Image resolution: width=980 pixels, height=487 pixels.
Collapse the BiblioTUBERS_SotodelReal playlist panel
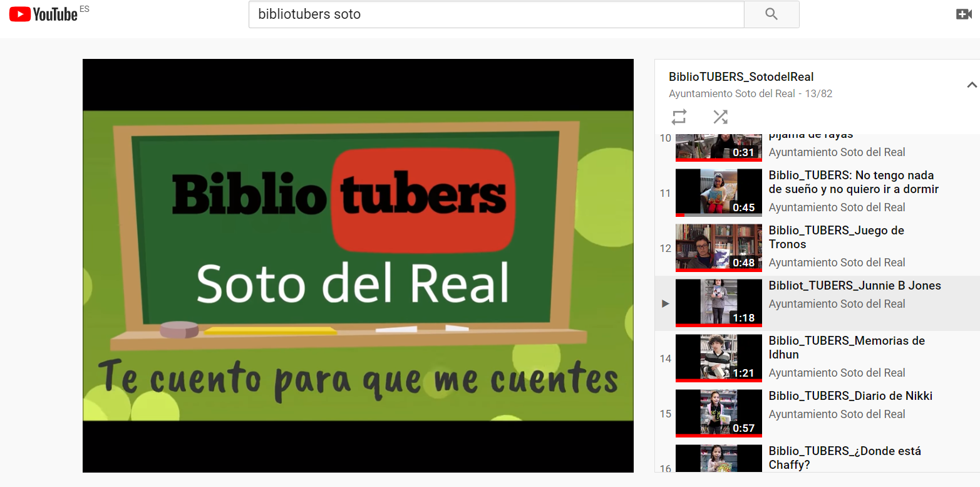[971, 85]
